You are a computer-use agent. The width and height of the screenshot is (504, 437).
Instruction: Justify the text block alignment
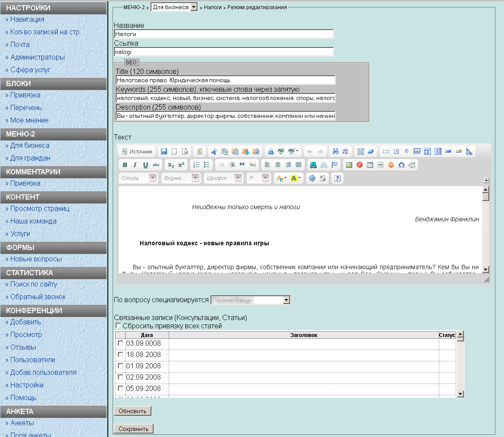(x=299, y=165)
